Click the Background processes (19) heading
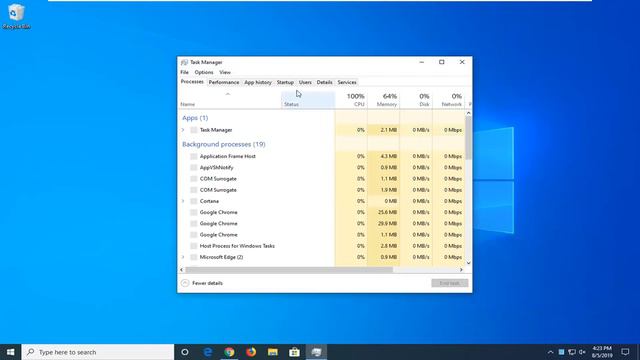 (224, 144)
